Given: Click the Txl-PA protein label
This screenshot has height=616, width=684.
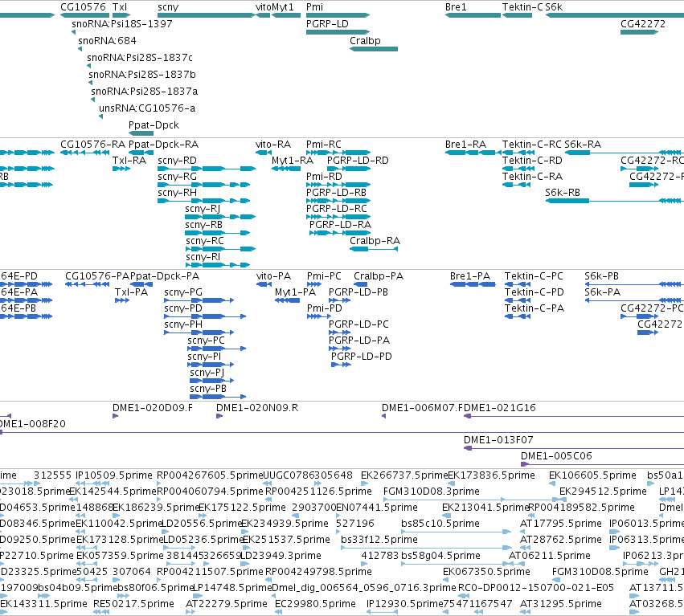Looking at the screenshot, I should point(131,292).
